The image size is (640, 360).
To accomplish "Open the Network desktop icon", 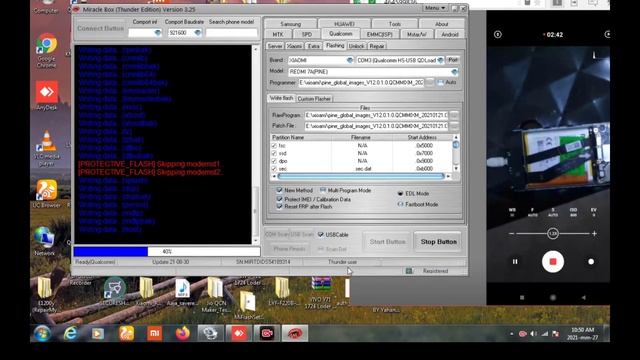I will [44, 241].
